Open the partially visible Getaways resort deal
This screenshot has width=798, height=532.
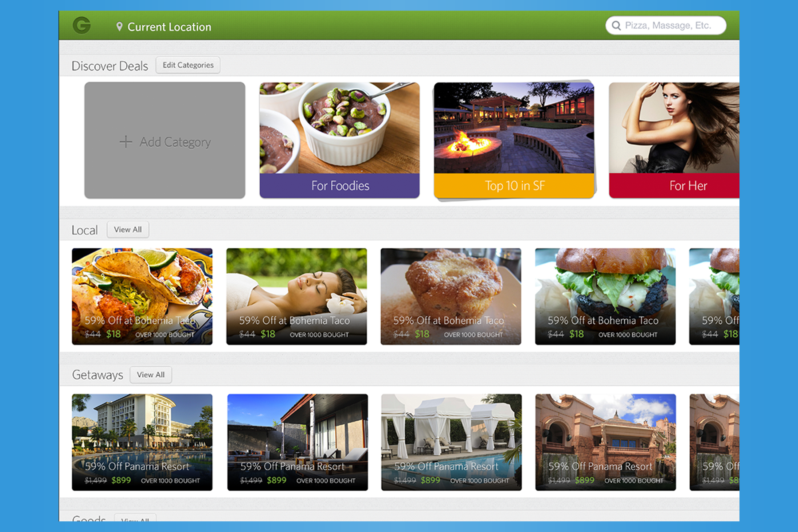[715, 442]
